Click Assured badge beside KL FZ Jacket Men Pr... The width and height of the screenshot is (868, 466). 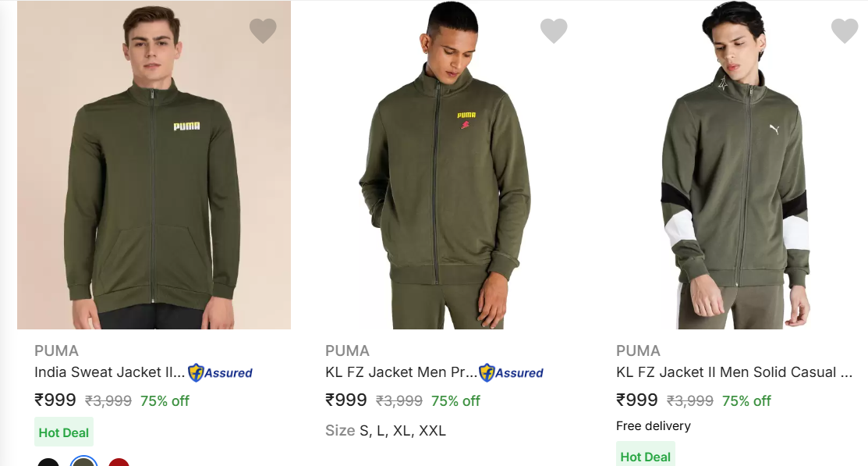tap(511, 373)
